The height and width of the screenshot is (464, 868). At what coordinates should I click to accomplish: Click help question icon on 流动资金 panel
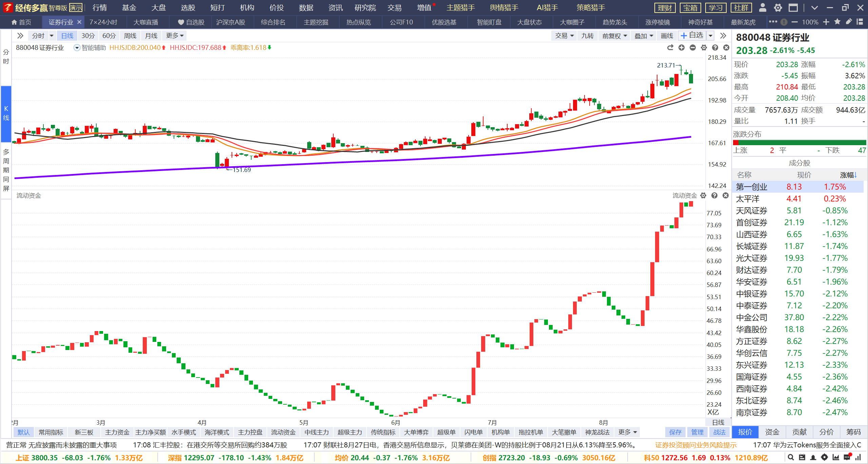(714, 195)
